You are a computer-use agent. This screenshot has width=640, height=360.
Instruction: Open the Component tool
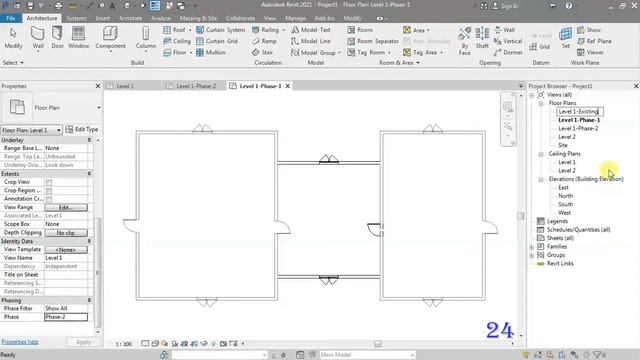[x=110, y=38]
